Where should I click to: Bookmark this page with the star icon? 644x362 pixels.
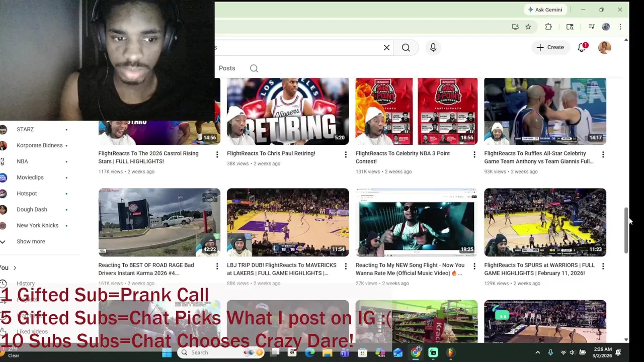point(528,27)
